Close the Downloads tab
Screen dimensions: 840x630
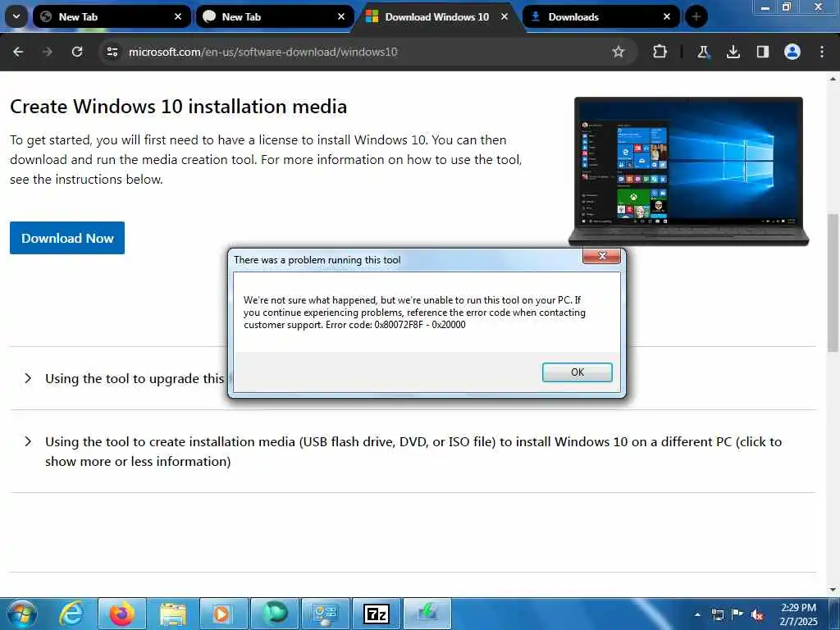tap(667, 16)
